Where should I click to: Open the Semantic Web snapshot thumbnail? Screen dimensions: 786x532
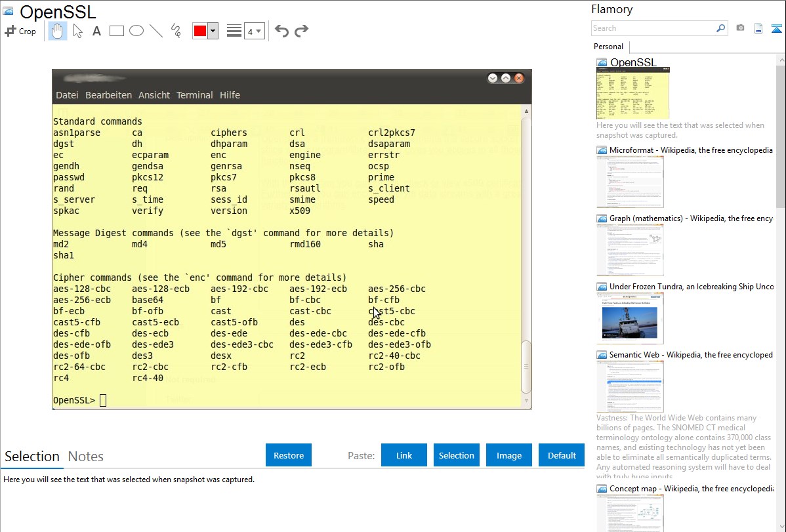pos(630,386)
